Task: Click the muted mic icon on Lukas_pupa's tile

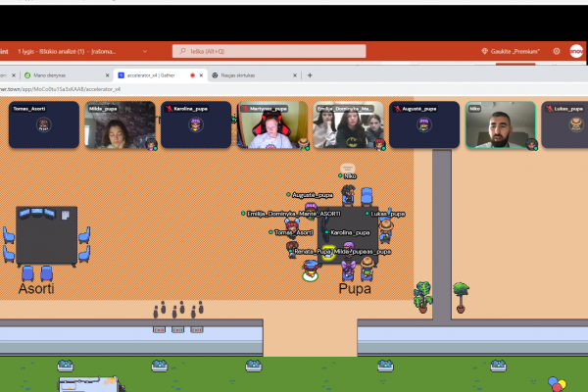Action: click(x=550, y=109)
